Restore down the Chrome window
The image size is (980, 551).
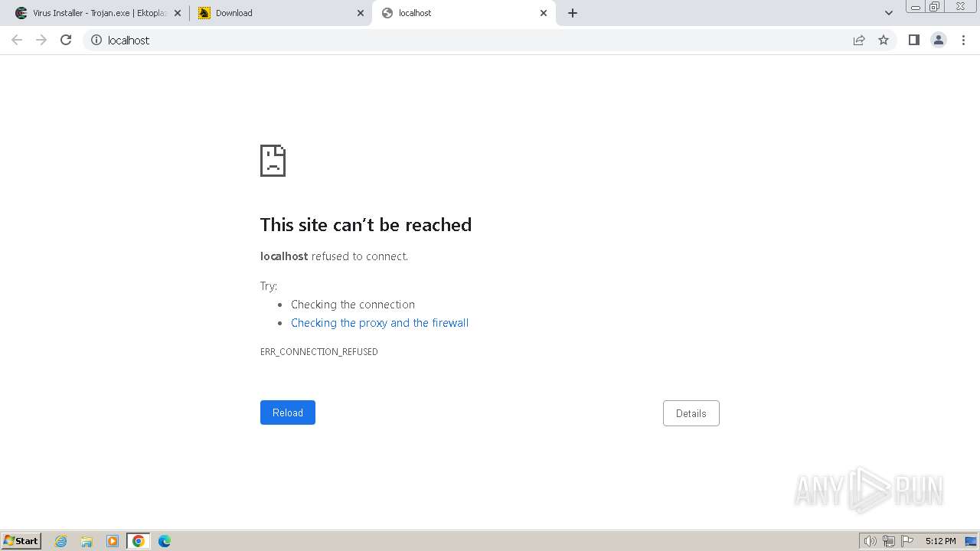[935, 6]
